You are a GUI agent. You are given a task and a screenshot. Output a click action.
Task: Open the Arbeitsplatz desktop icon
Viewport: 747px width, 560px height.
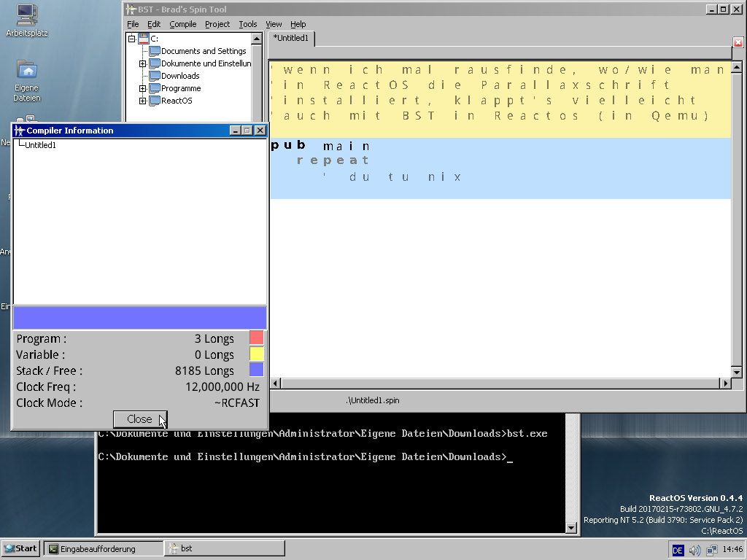[26, 15]
